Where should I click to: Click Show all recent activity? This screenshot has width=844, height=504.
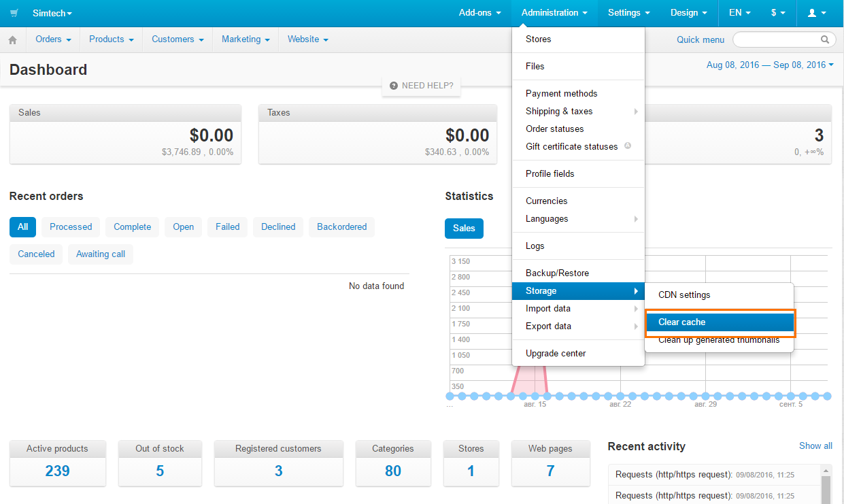(815, 446)
